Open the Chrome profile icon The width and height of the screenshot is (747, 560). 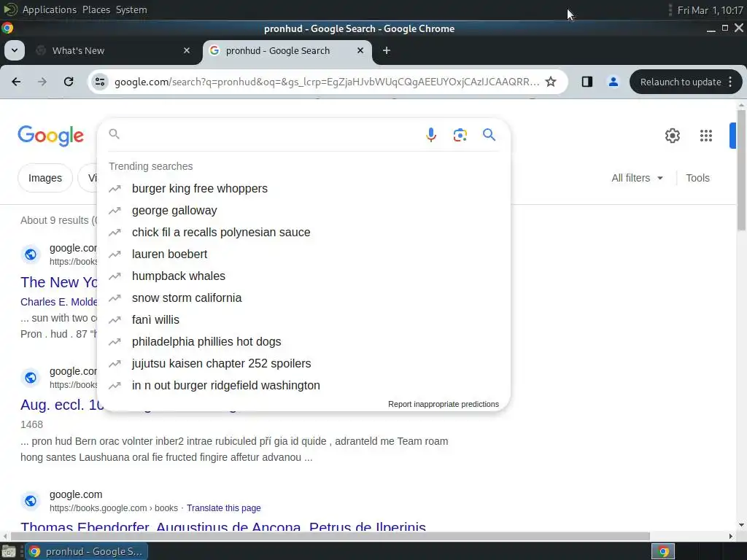pyautogui.click(x=613, y=82)
